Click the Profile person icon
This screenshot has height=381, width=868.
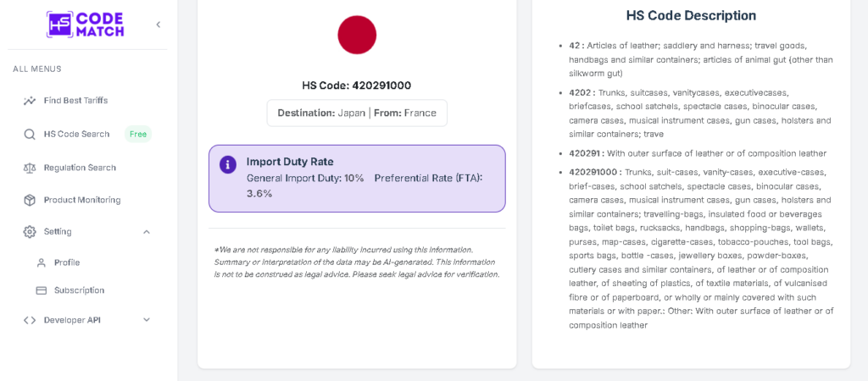click(x=41, y=263)
